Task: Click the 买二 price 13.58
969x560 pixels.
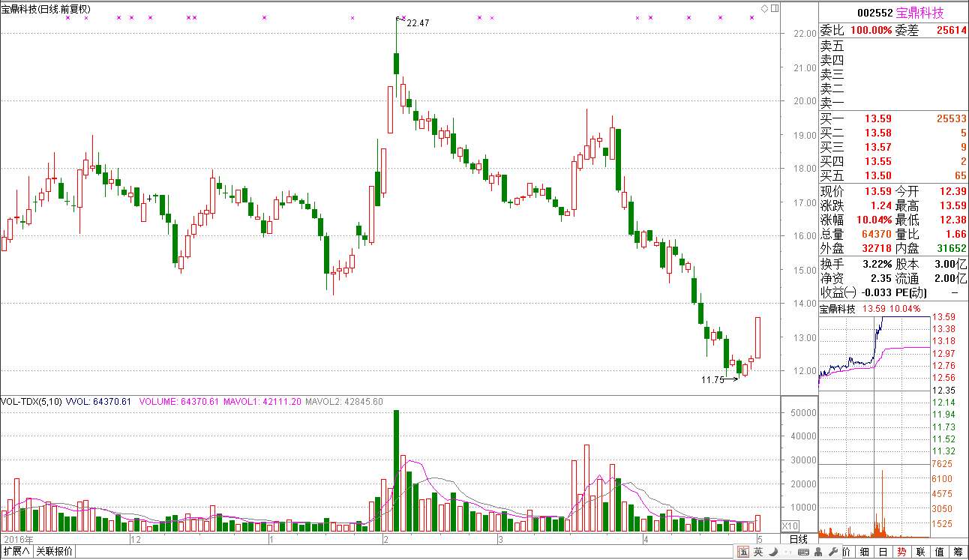Action: (x=878, y=133)
